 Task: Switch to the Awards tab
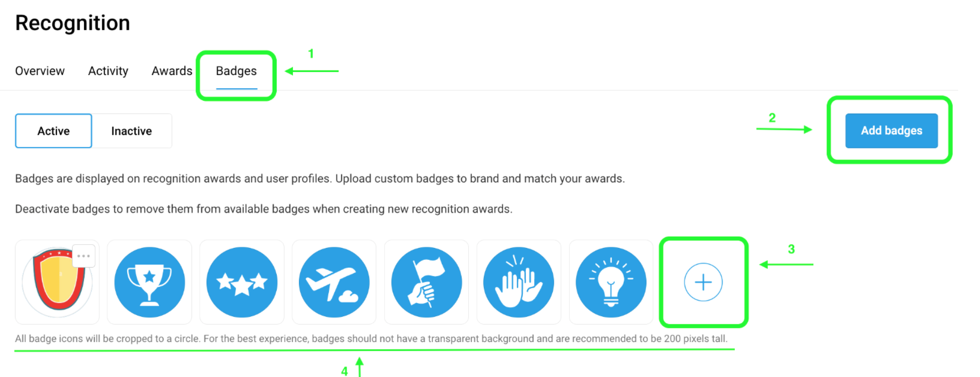click(171, 71)
